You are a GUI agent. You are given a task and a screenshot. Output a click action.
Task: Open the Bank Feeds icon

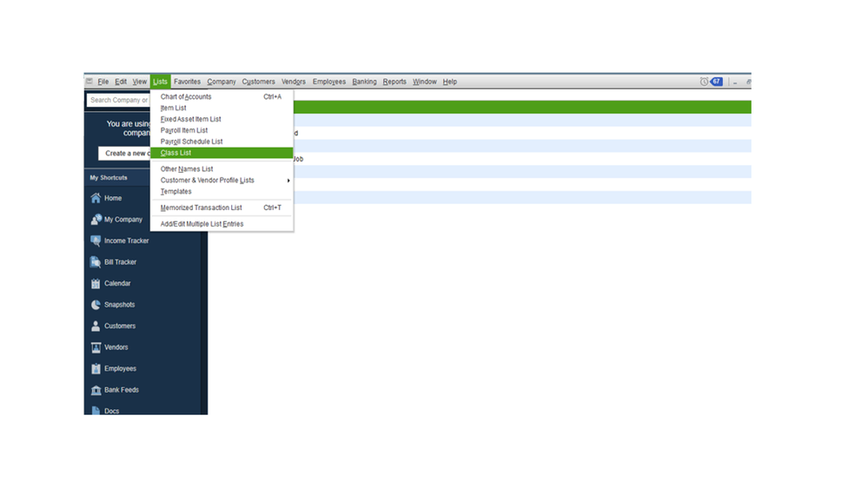click(96, 390)
